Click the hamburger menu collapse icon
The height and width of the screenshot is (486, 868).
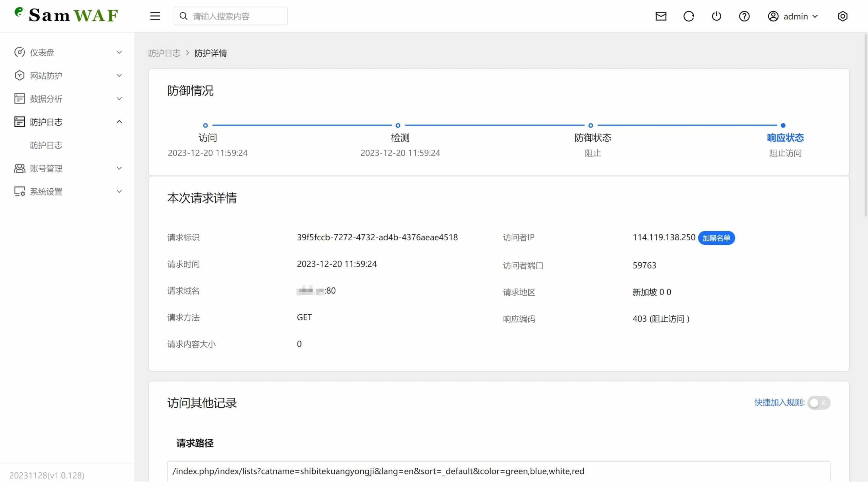coord(155,16)
